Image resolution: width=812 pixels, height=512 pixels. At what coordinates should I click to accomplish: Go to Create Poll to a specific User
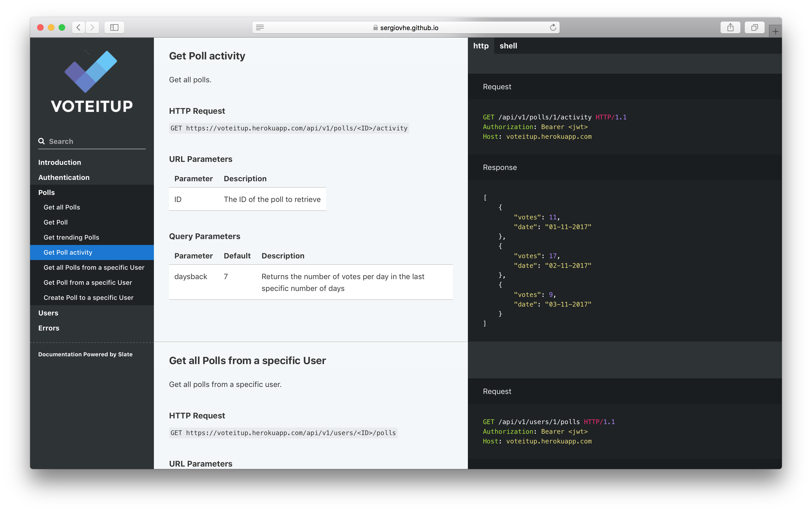click(88, 298)
